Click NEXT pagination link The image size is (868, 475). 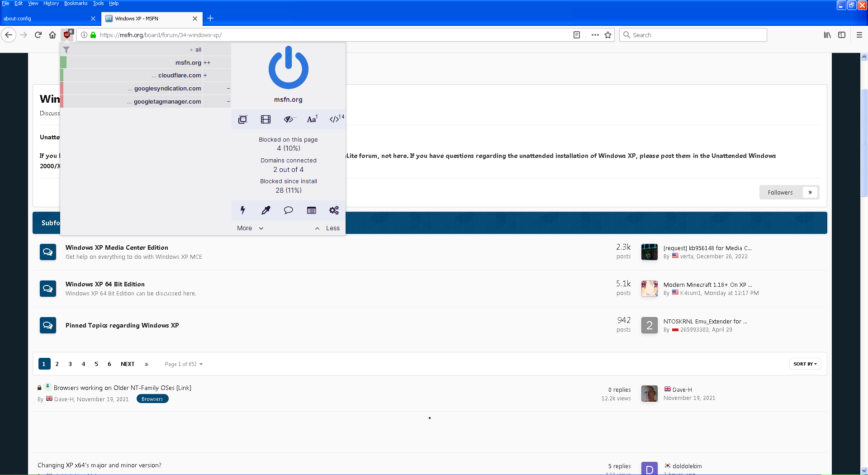[128, 364]
